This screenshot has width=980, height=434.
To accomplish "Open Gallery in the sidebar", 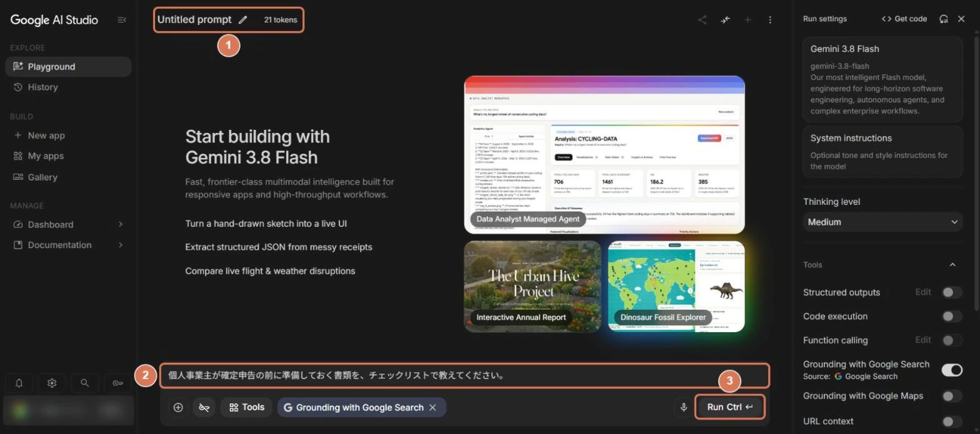I will click(68, 177).
